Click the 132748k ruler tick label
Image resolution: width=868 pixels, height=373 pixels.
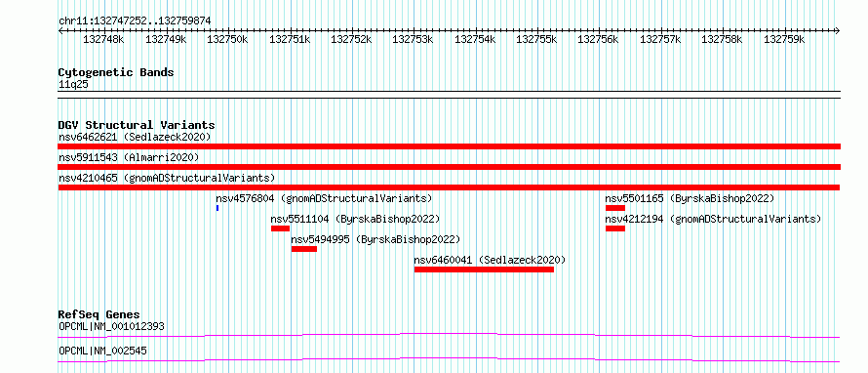103,39
